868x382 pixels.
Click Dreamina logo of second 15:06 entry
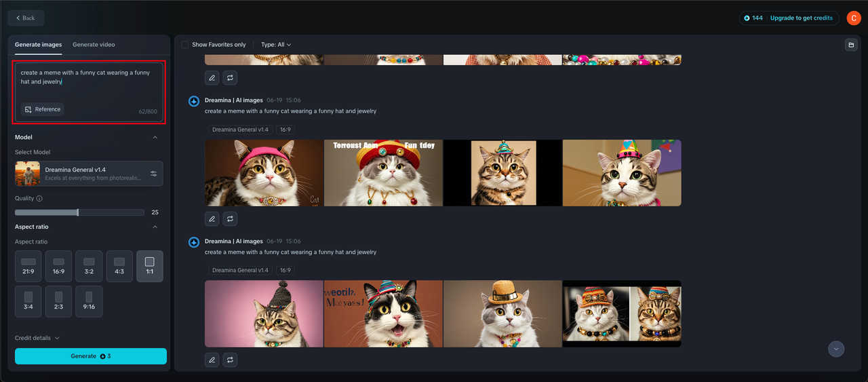(194, 242)
